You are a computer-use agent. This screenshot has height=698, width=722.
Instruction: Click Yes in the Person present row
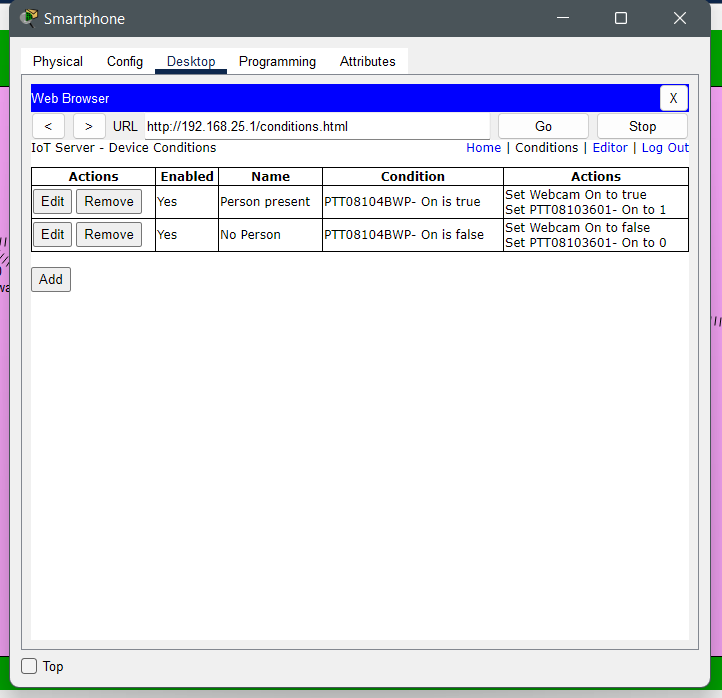click(167, 202)
